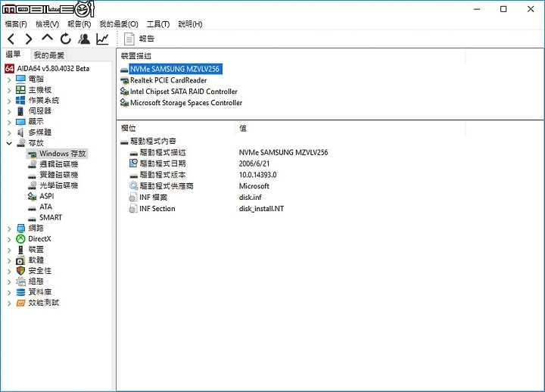Click the 主機板 motherboard icon
Screen dimensions: 545x392
coord(21,89)
